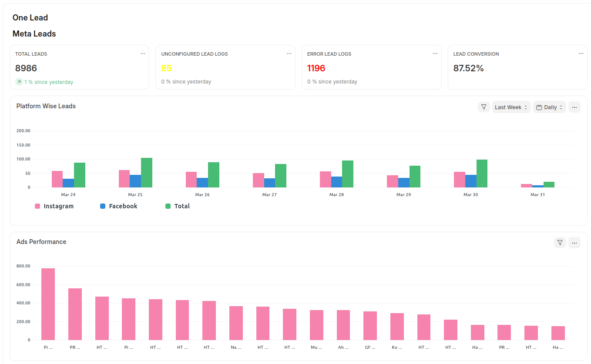Toggle the Instagram series in the legend

pyautogui.click(x=54, y=206)
